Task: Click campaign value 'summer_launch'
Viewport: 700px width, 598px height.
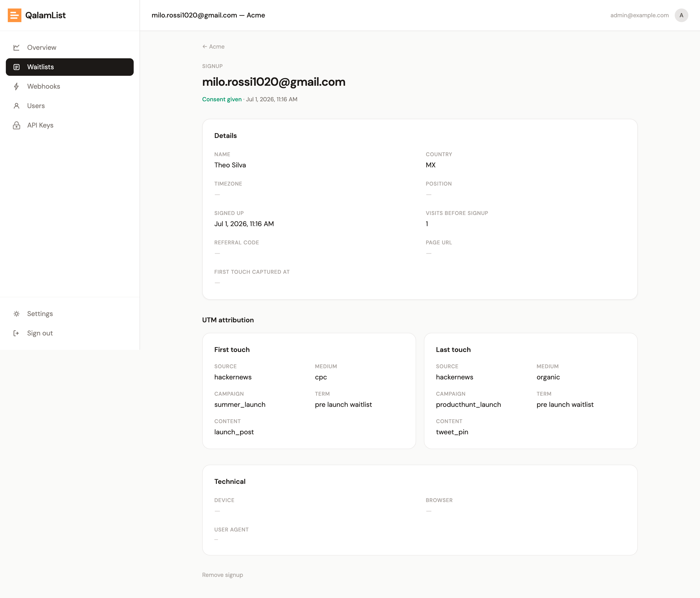Action: point(240,404)
